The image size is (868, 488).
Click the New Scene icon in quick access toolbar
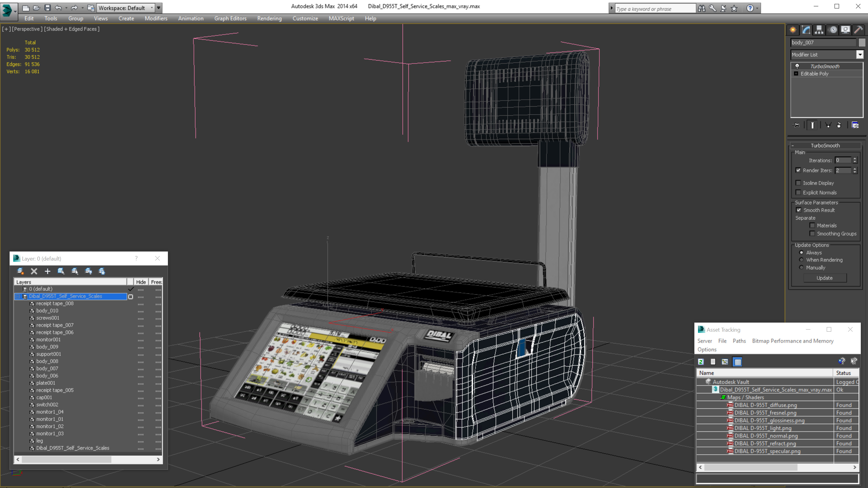pyautogui.click(x=26, y=8)
